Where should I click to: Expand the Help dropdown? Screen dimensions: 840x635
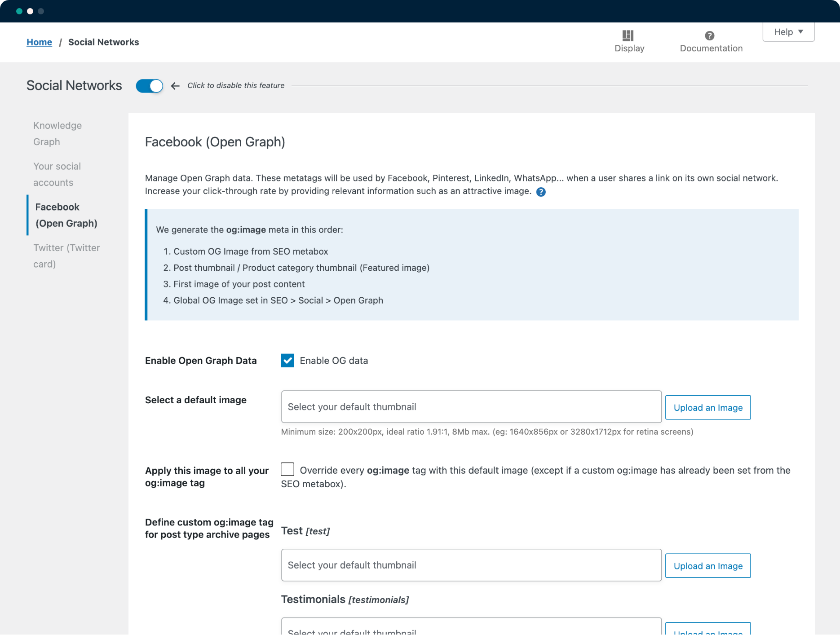click(x=788, y=32)
